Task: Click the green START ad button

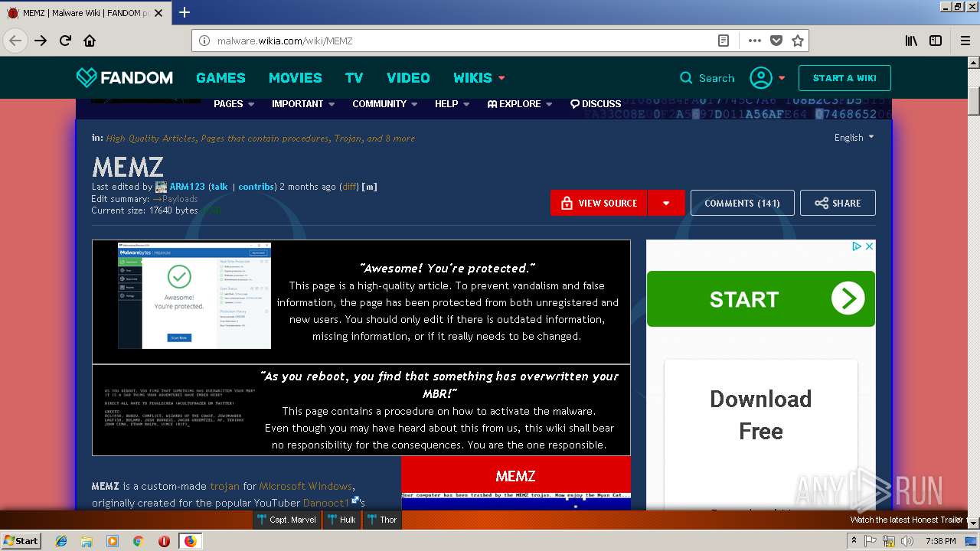Action: [761, 298]
